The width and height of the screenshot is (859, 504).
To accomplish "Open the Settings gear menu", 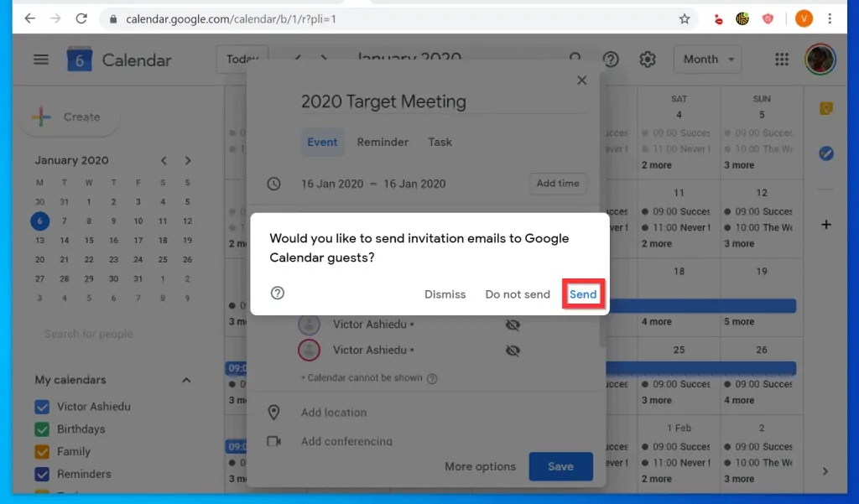I will pos(647,59).
